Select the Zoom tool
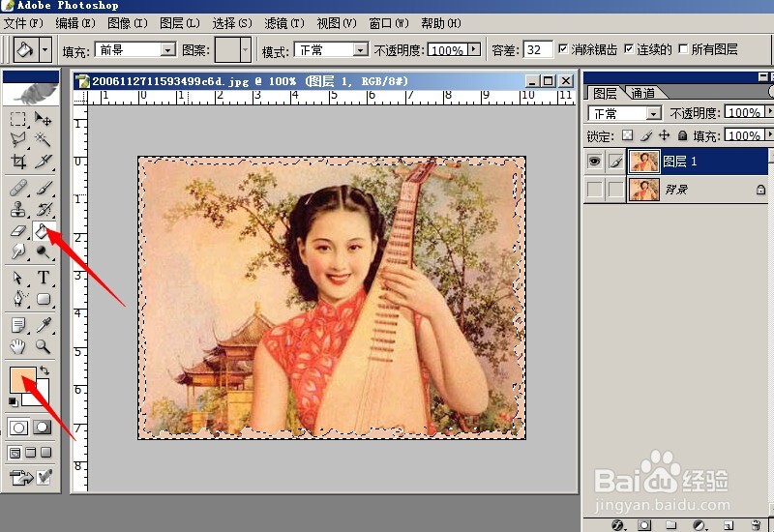774x532 pixels. 43,346
